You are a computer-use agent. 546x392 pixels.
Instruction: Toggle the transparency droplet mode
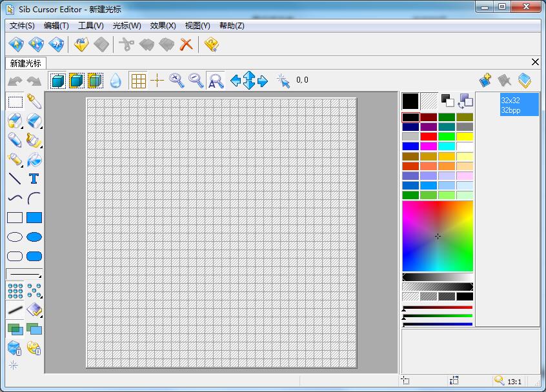116,80
